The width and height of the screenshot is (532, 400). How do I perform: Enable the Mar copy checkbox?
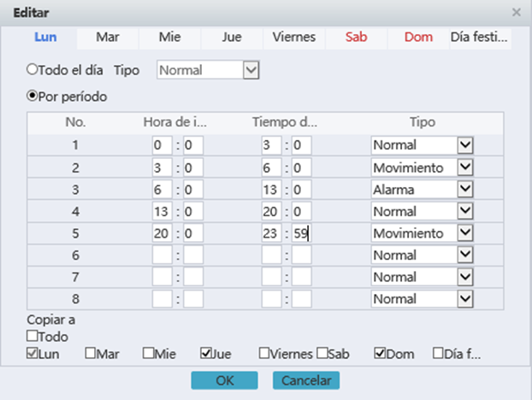91,353
